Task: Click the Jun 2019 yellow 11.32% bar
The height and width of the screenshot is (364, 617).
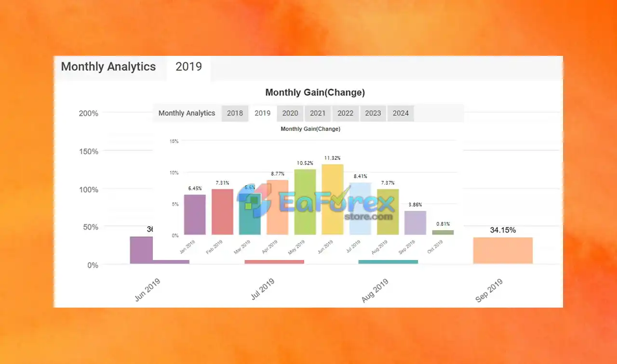Action: click(x=333, y=199)
